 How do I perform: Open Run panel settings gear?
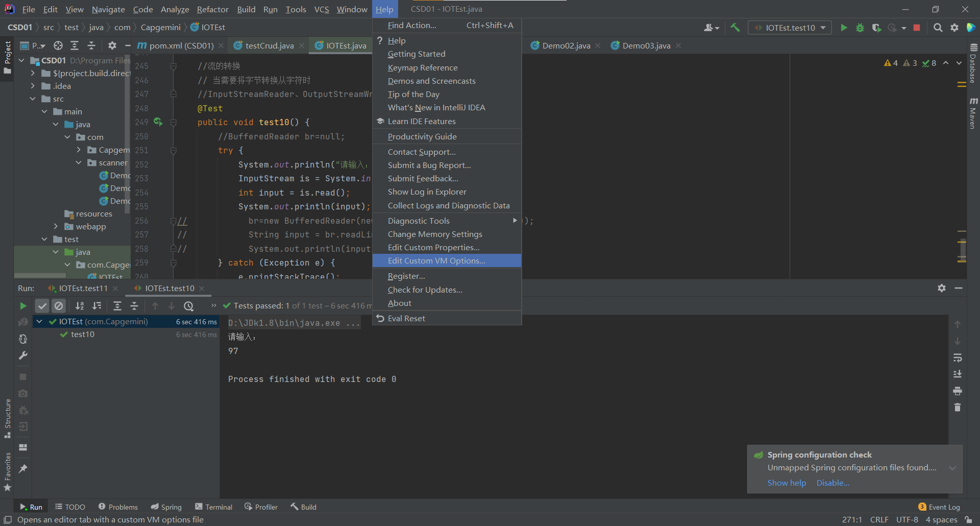[x=942, y=288]
